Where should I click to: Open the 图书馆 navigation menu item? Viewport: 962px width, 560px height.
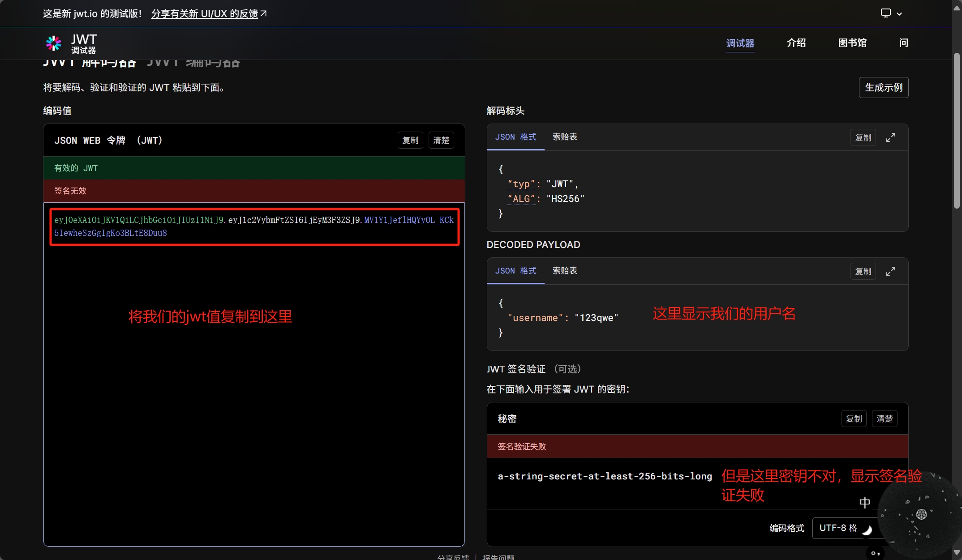tap(852, 43)
